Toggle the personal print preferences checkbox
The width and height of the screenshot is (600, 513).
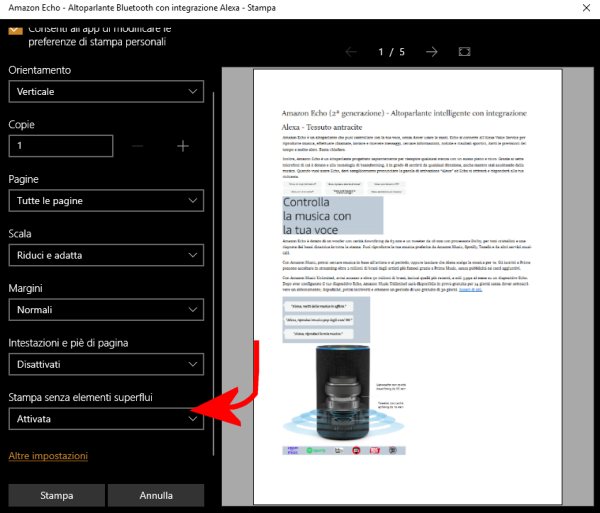(15, 30)
